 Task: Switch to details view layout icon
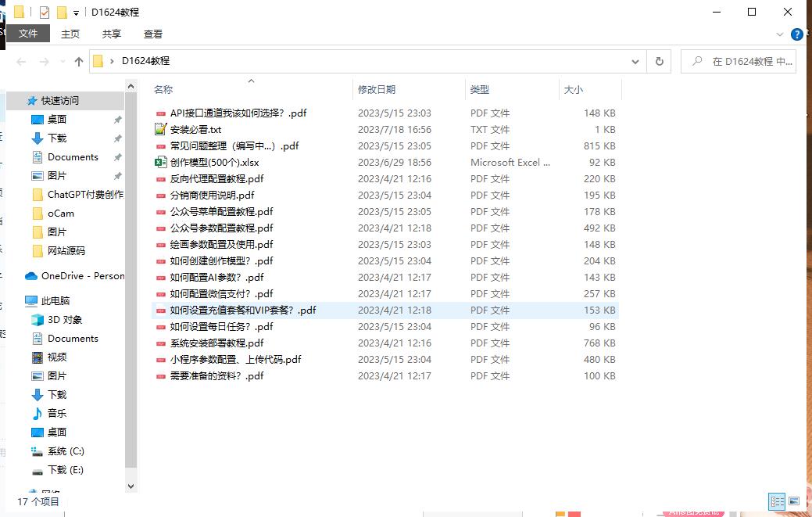click(x=777, y=501)
